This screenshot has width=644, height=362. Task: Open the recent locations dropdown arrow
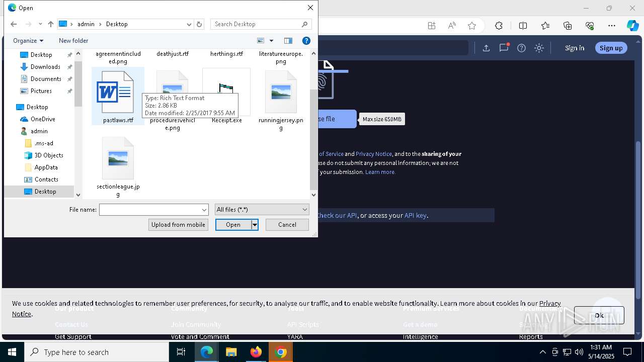40,24
